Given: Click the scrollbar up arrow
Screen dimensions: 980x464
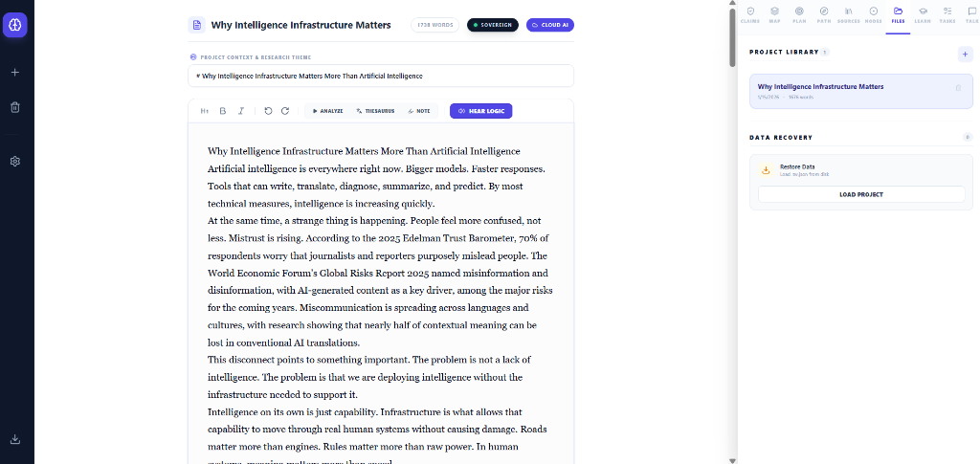Looking at the screenshot, I should pyautogui.click(x=733, y=3).
